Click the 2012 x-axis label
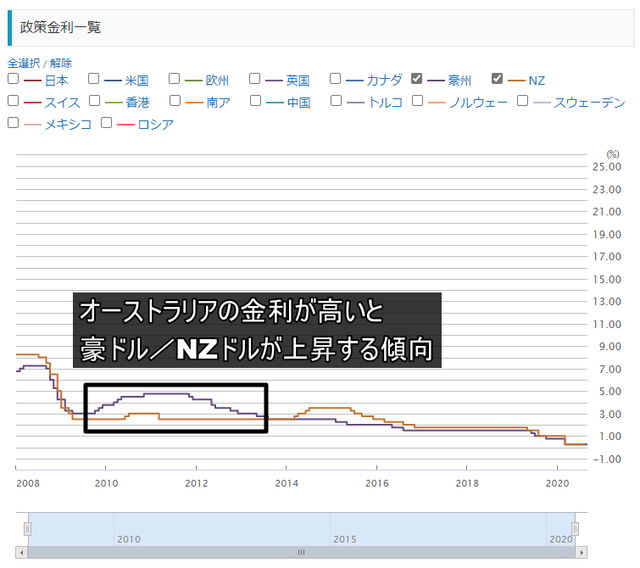Screen dimensions: 640x568 (197, 484)
